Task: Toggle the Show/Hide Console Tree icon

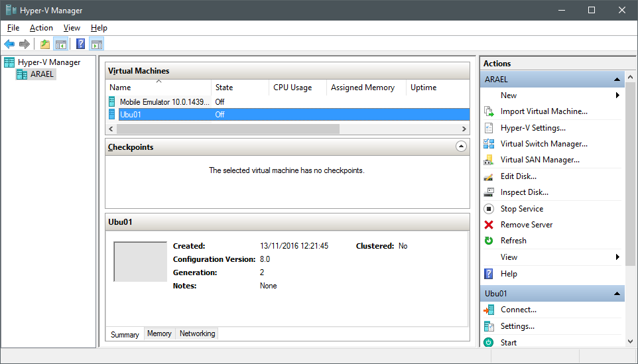Action: [60, 44]
